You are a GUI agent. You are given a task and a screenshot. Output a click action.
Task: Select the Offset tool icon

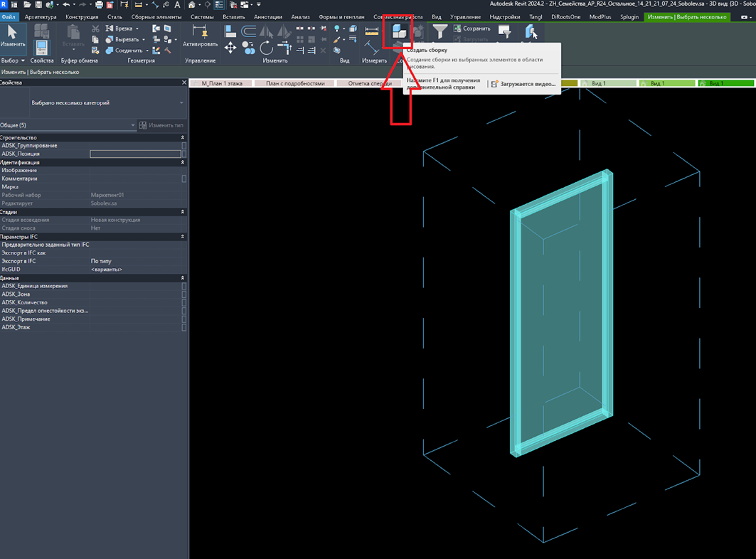(x=249, y=32)
